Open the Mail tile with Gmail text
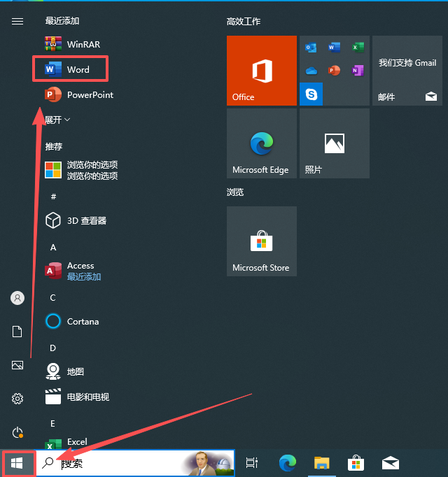448x477 pixels. pos(407,71)
